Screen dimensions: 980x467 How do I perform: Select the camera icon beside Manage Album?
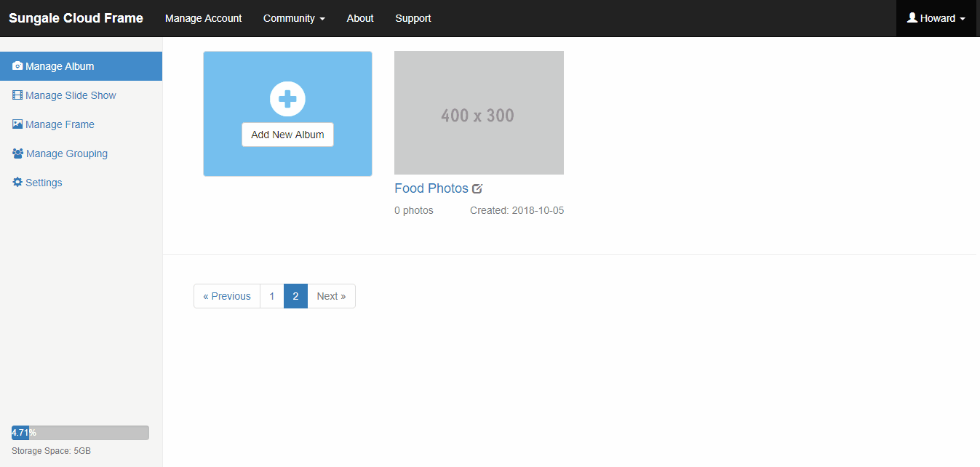[17, 65]
